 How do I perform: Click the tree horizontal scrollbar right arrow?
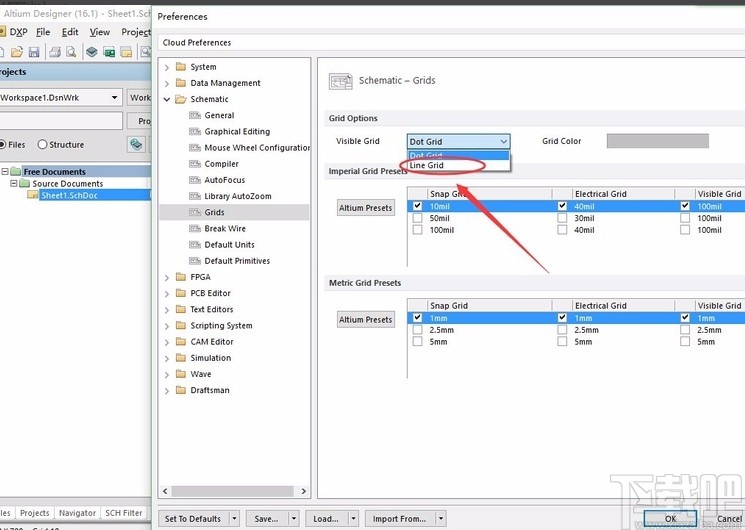point(304,491)
